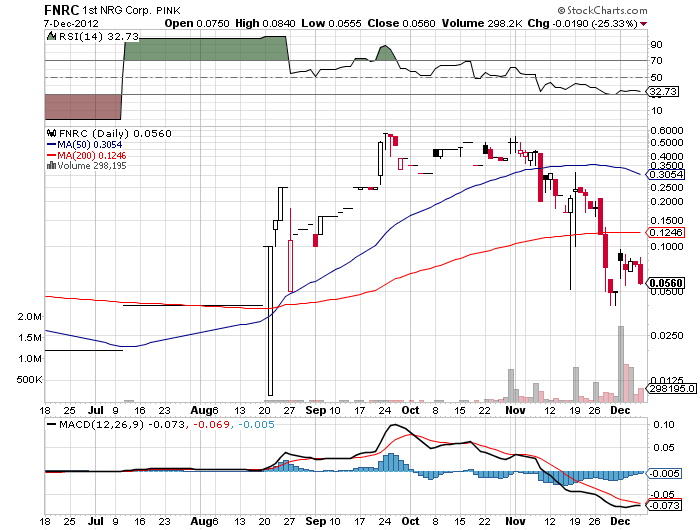The height and width of the screenshot is (530, 700).
Task: Click the Volume 298,195 legend text
Action: pos(92,166)
